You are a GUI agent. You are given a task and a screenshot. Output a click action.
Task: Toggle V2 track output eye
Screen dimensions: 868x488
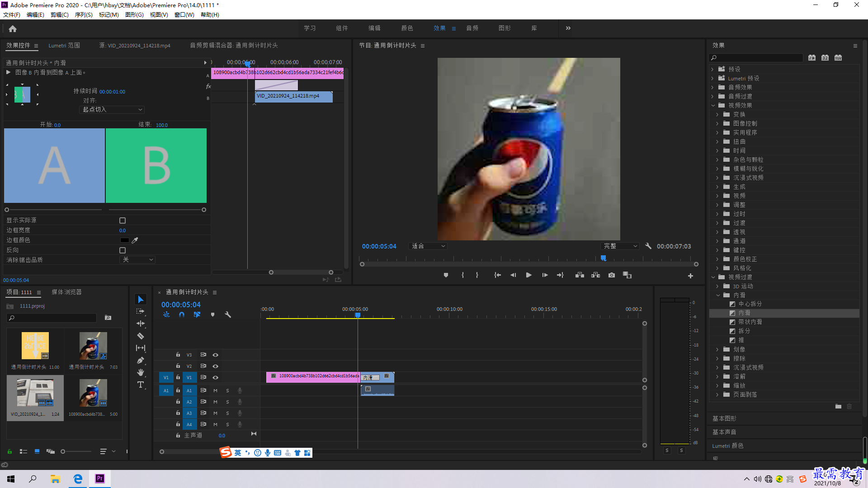pos(216,366)
